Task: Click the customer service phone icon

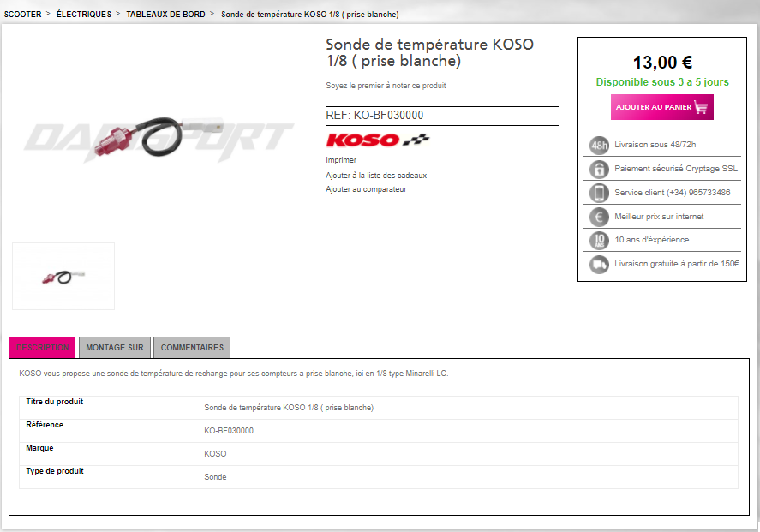Action: tap(599, 193)
